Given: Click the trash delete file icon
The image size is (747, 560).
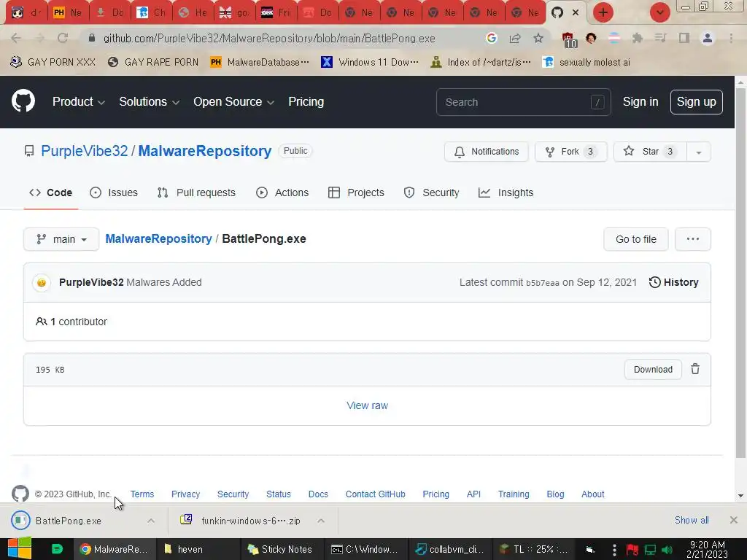Looking at the screenshot, I should click(695, 369).
